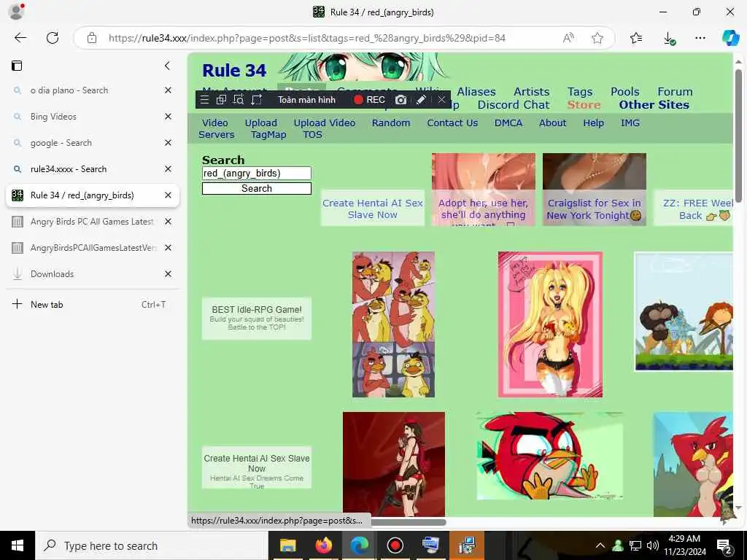Open Settings and more menu
Image resolution: width=747 pixels, height=560 pixels.
(700, 38)
